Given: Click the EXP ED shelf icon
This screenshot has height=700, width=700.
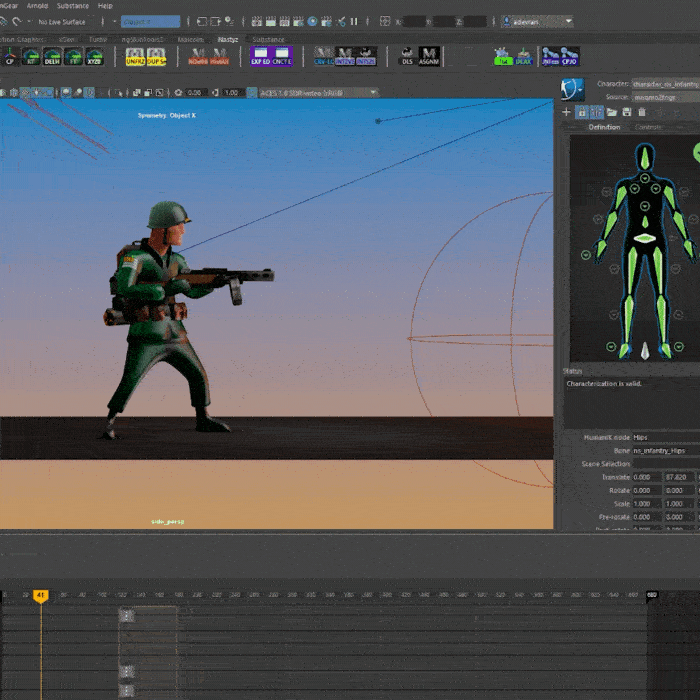Looking at the screenshot, I should pos(260,57).
